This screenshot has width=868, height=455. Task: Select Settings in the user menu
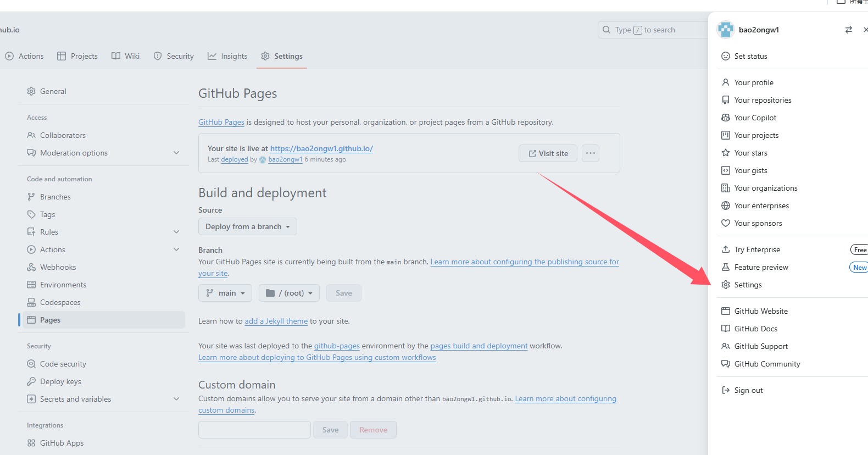coord(748,285)
